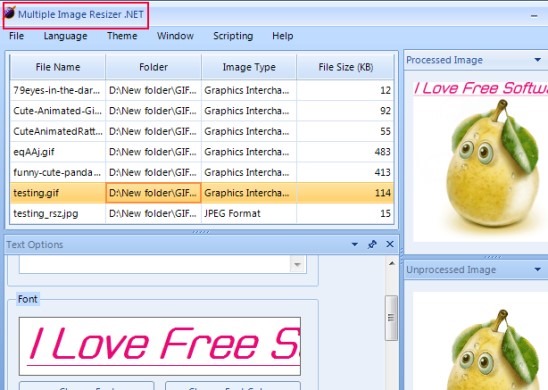Viewport: 548px width, 390px height.
Task: Click inside the combo box text field
Action: click(x=154, y=264)
